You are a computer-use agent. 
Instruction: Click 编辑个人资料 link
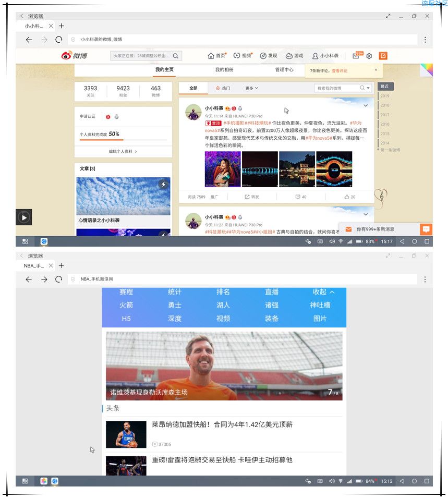[x=123, y=152]
